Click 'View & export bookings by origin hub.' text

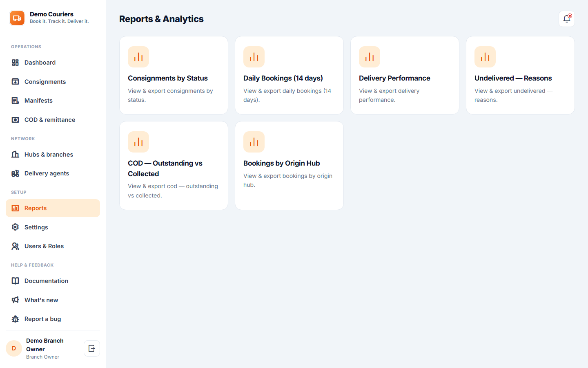coord(288,180)
